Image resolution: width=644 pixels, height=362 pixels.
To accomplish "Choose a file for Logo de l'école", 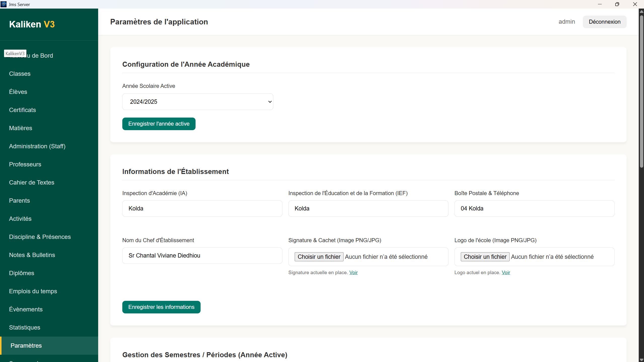I will click(x=485, y=257).
